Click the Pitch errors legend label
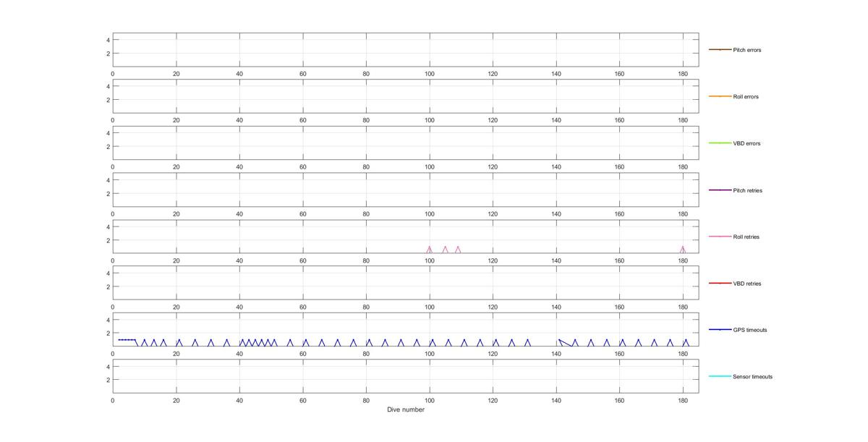Viewport: 868px width, 442px height. [x=746, y=50]
